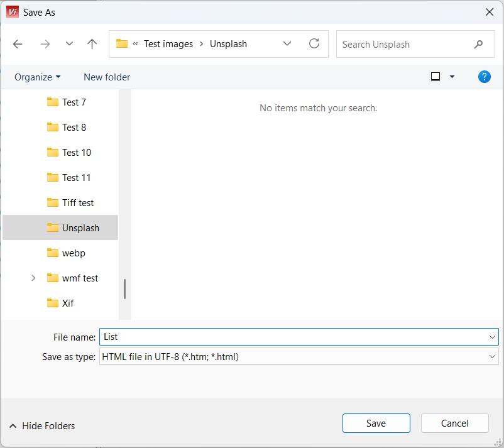This screenshot has width=504, height=448.
Task: Refresh the Unsplash folder view
Action: click(x=314, y=44)
